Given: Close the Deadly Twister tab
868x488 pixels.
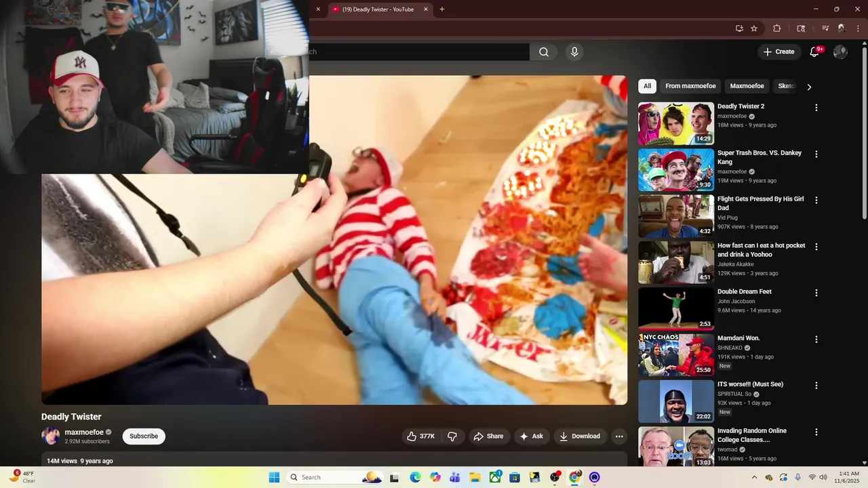Looking at the screenshot, I should click(426, 9).
